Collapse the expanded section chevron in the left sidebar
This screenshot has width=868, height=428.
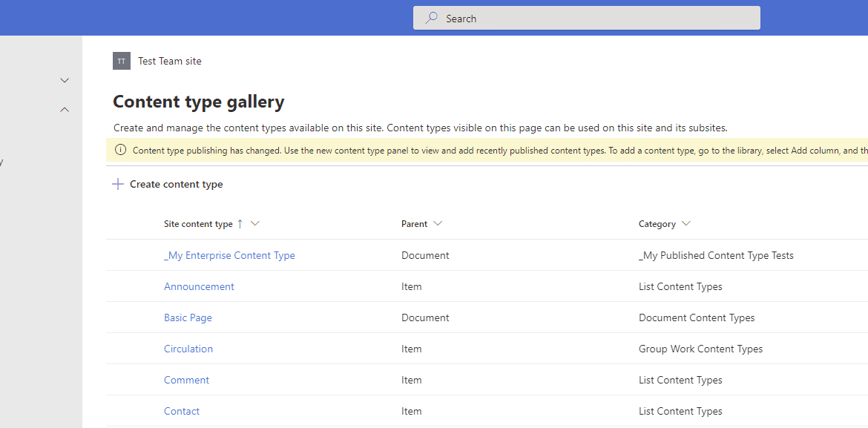pyautogui.click(x=65, y=110)
